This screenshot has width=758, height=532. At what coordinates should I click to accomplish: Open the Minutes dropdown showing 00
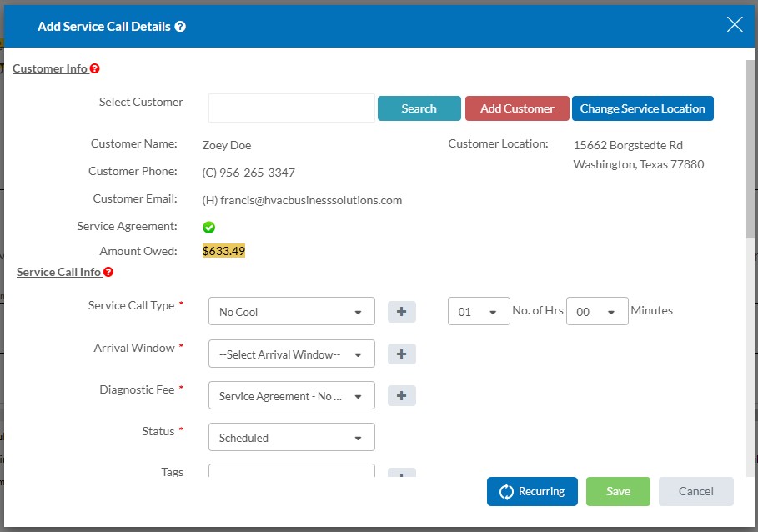tap(597, 311)
